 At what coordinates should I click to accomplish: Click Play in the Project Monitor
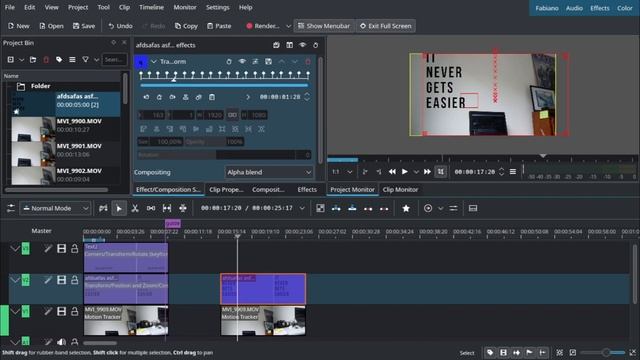pos(404,172)
